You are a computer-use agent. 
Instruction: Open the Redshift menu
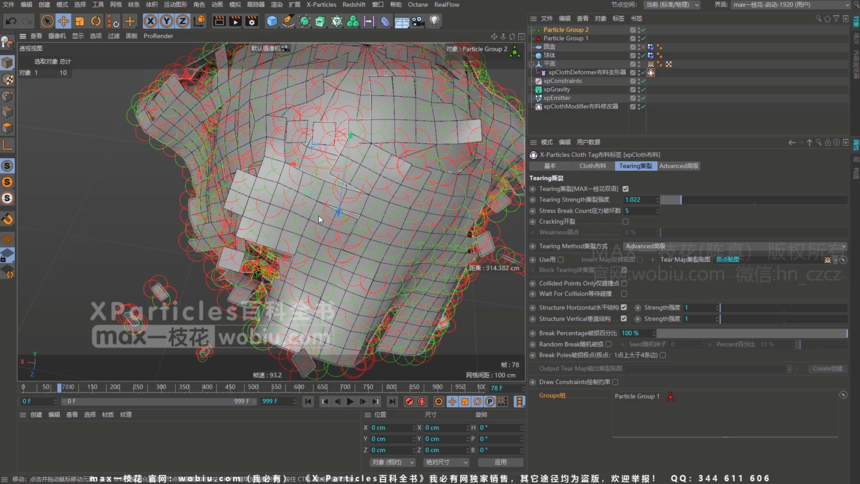[354, 4]
